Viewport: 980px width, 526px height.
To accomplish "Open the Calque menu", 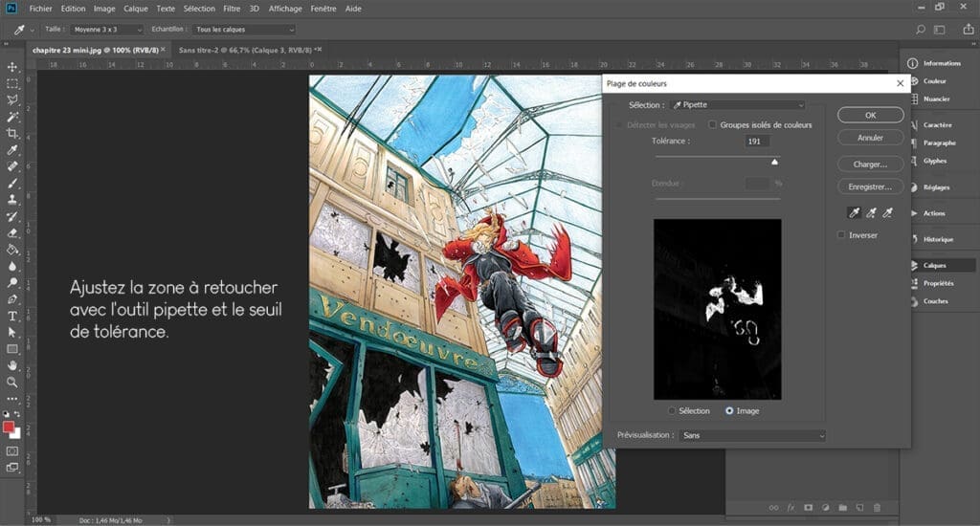I will [136, 9].
